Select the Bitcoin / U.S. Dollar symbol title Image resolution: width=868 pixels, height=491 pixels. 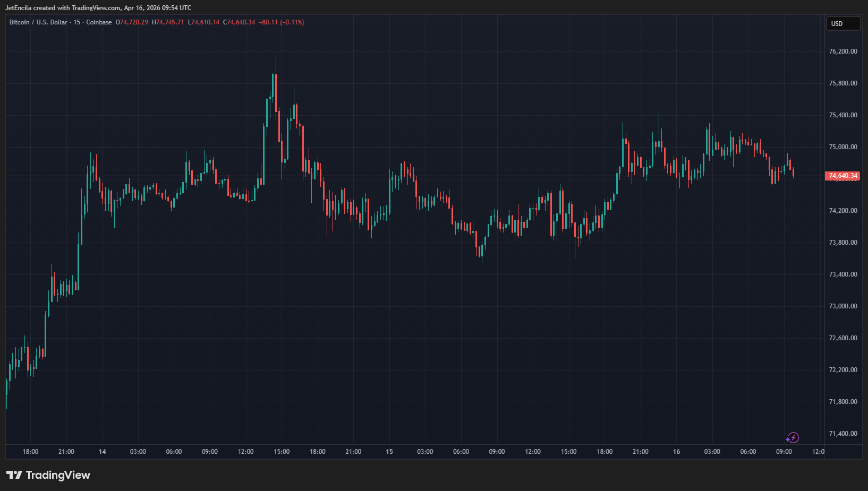pyautogui.click(x=38, y=22)
